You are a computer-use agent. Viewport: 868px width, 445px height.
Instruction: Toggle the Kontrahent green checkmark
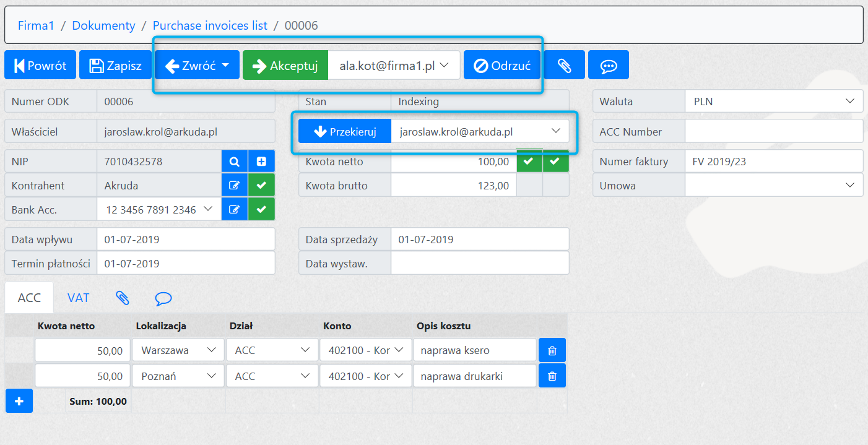(x=261, y=186)
